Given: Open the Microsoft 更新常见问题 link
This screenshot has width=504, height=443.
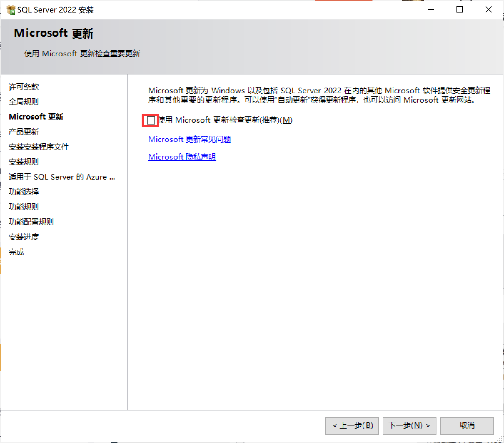Looking at the screenshot, I should tap(189, 139).
